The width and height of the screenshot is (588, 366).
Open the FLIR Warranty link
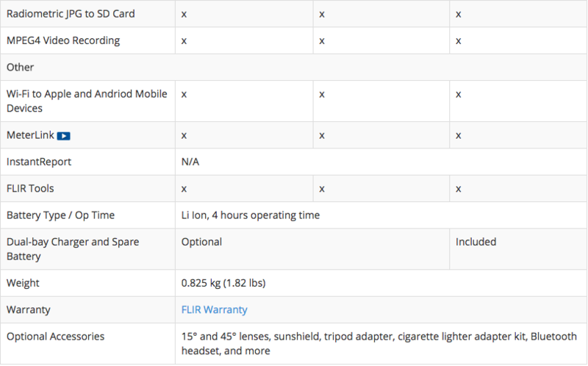coord(214,309)
